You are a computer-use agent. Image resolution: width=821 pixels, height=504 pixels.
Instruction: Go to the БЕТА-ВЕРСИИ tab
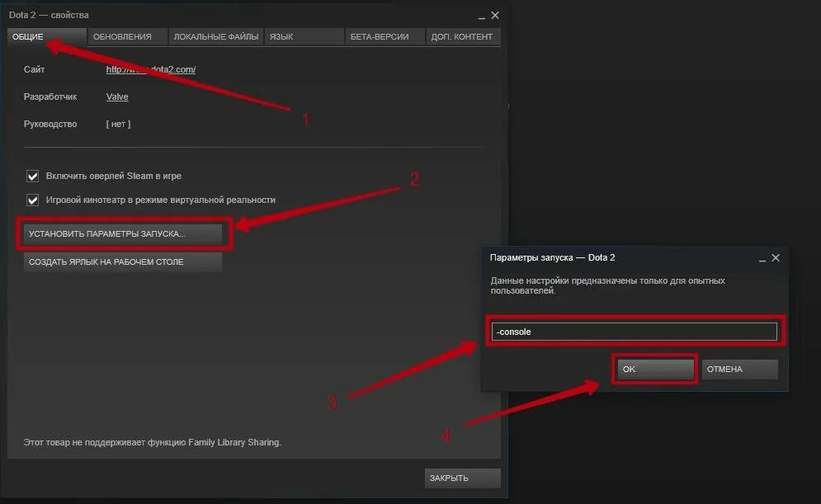385,36
